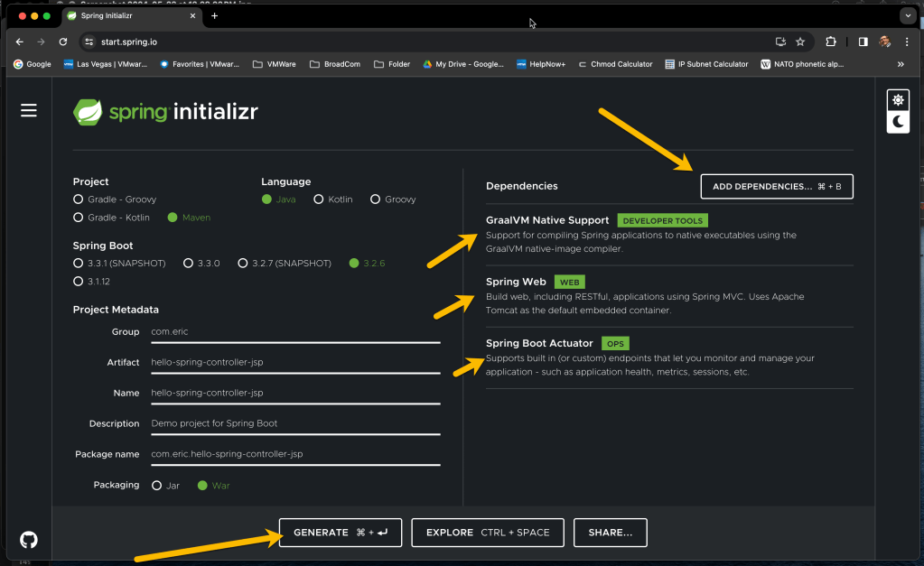Click the browser back arrow
924x566 pixels.
coord(19,42)
